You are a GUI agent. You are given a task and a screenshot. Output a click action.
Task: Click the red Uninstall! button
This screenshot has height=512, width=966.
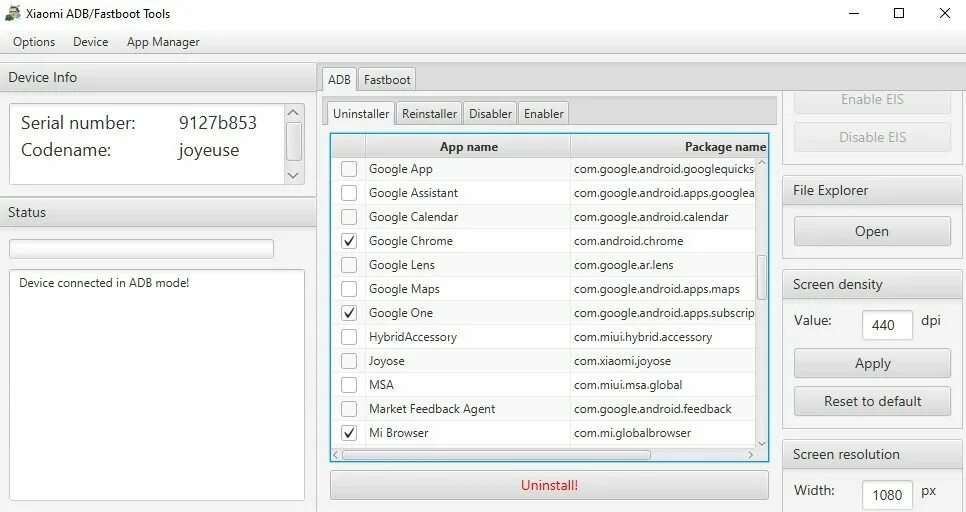pyautogui.click(x=550, y=486)
